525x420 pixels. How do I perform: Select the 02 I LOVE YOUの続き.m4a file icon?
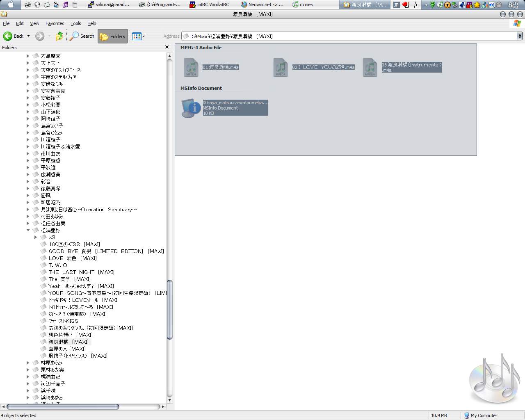point(281,67)
